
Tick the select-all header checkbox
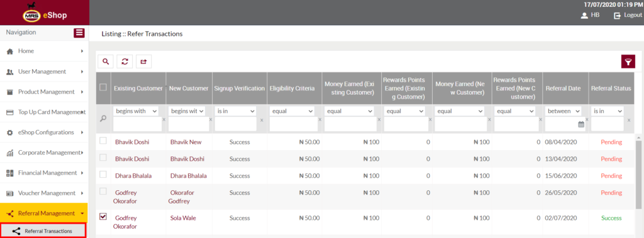[103, 87]
